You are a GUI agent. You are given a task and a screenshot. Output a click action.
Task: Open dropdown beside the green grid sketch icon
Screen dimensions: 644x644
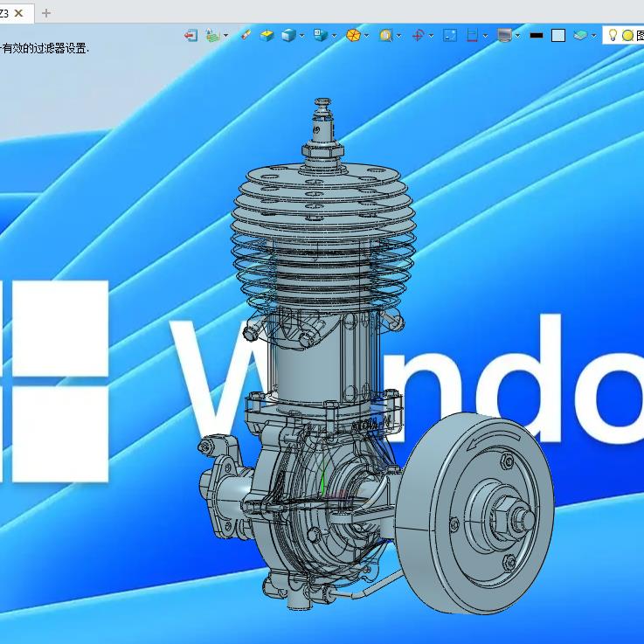pyautogui.click(x=226, y=36)
